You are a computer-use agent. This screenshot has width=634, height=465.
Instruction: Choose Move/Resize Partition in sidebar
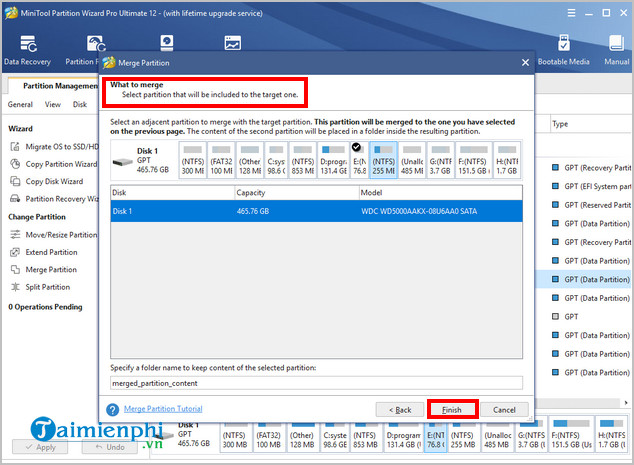(x=53, y=235)
